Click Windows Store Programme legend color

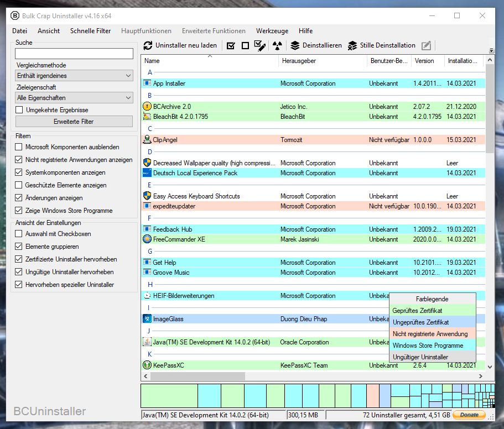[432, 345]
